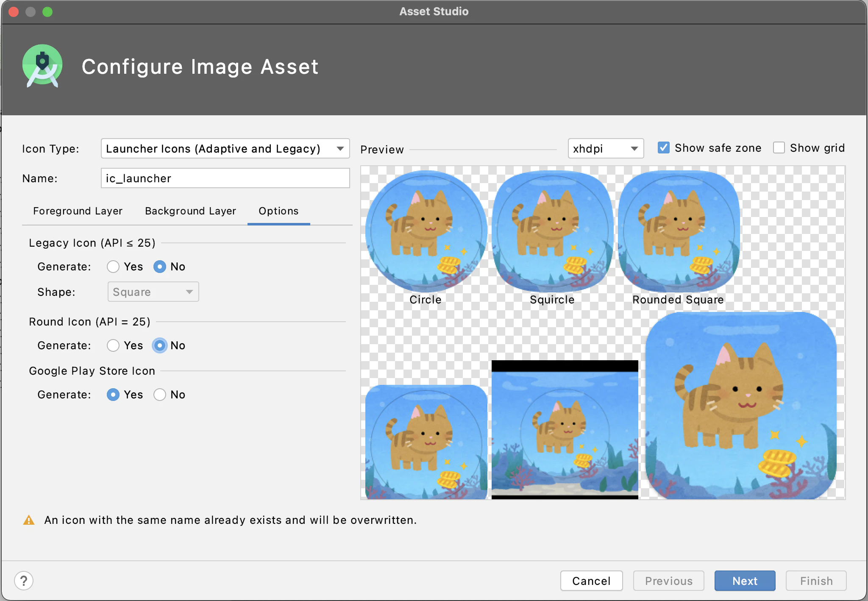Switch to Foreground Layer tab
868x601 pixels.
78,211
